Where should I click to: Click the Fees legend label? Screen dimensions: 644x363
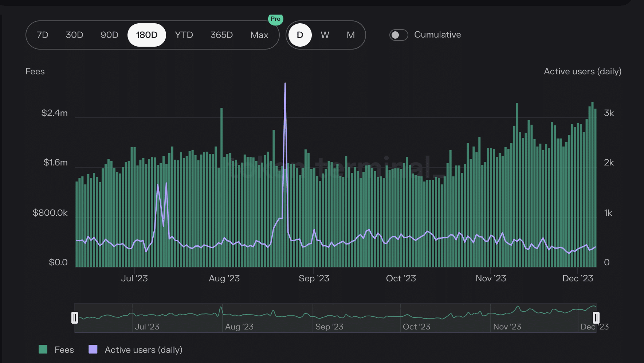pyautogui.click(x=64, y=350)
